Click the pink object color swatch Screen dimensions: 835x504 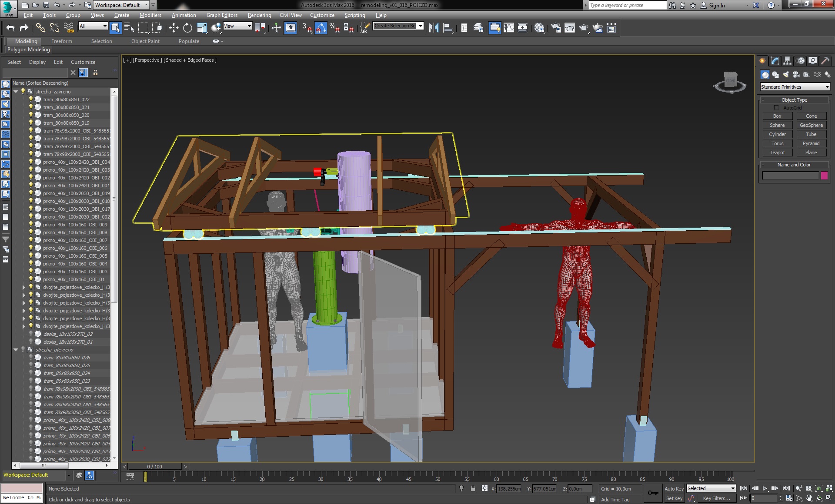(824, 176)
